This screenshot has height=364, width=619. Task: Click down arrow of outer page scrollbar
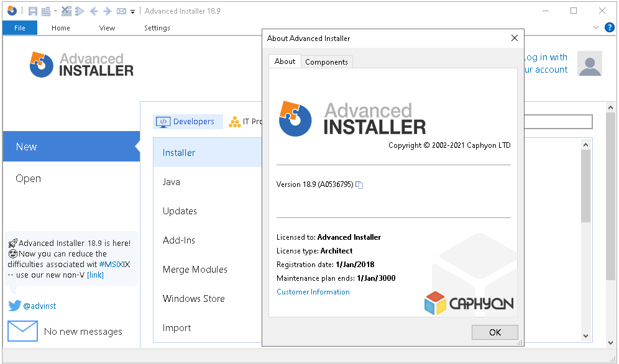(x=610, y=342)
